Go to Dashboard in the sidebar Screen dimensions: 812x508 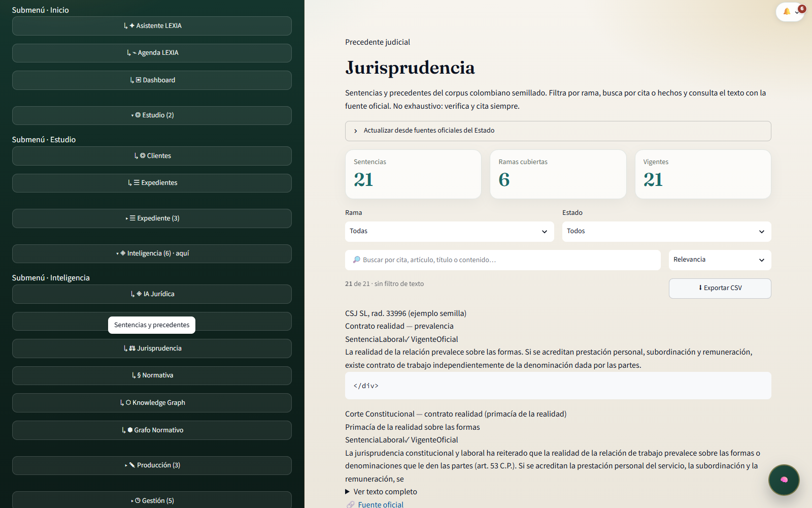click(x=152, y=80)
